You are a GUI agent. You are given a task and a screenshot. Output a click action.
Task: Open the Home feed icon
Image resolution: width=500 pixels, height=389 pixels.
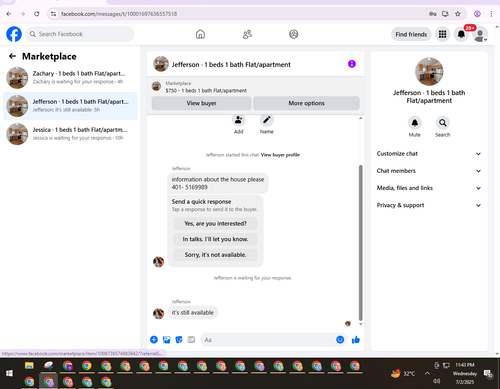[200, 34]
